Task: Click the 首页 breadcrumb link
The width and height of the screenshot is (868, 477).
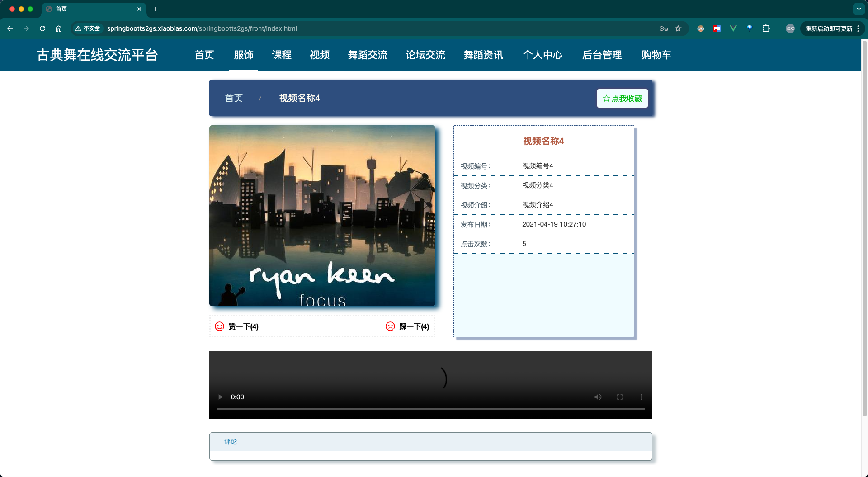Action: 234,98
